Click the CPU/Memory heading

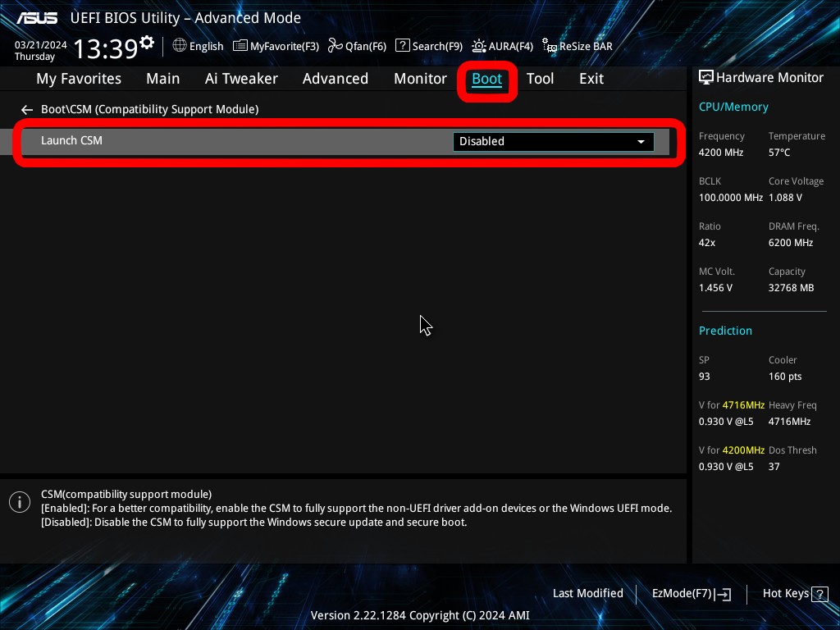[733, 107]
